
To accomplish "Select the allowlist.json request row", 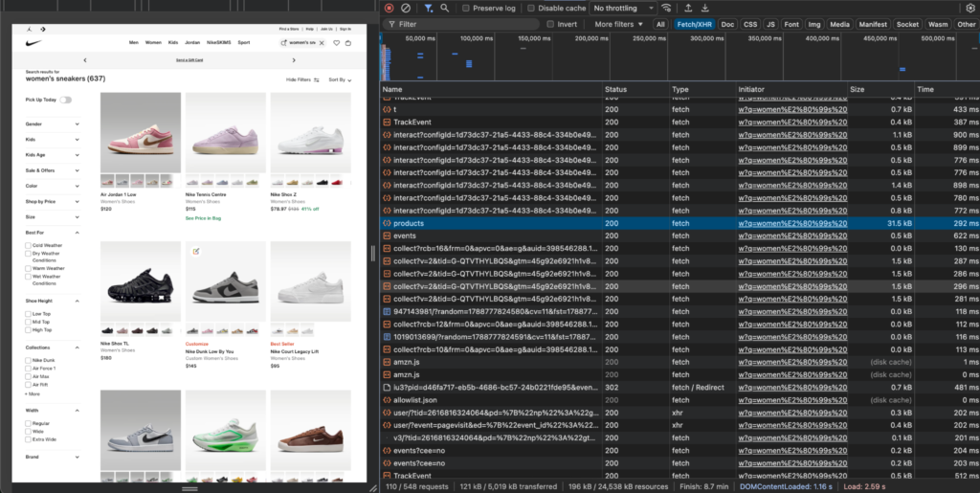I will coord(679,400).
